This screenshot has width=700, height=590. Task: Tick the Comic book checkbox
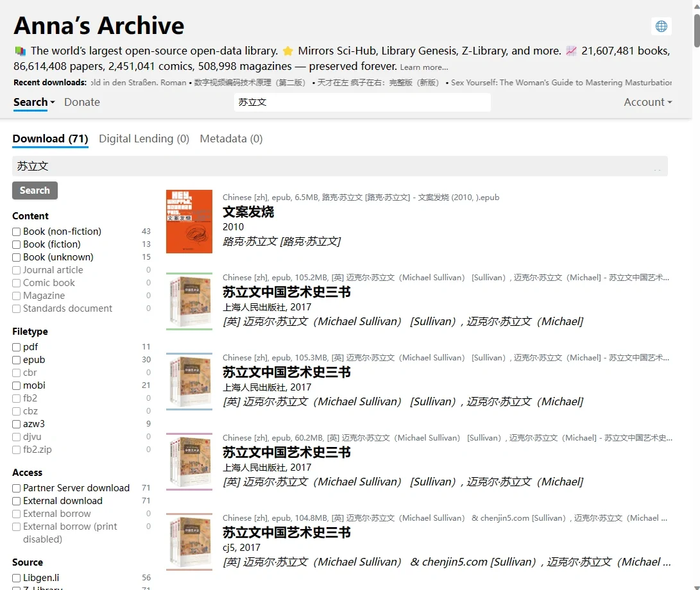(17, 283)
